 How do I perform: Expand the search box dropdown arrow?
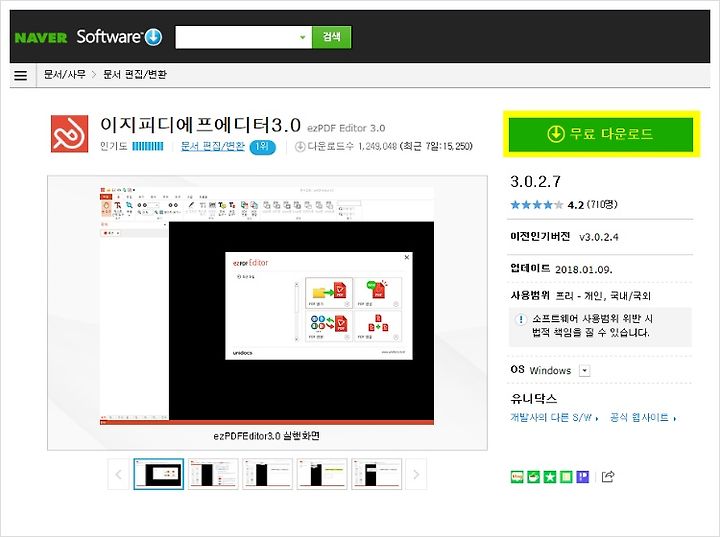point(303,37)
